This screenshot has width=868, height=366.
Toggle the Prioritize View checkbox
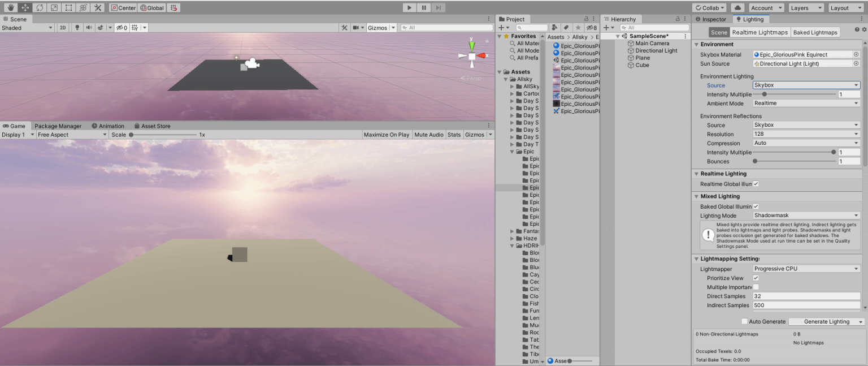756,278
